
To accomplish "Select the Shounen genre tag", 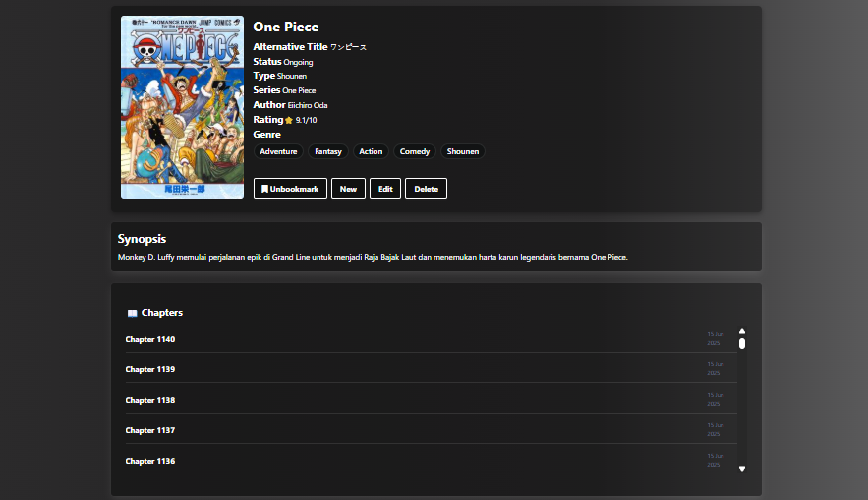I will pos(463,151).
